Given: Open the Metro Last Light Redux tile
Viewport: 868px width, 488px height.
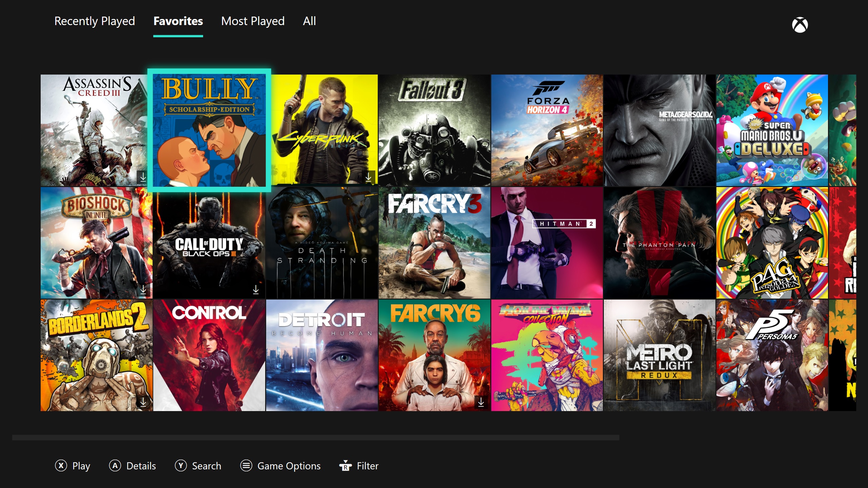Looking at the screenshot, I should [x=659, y=355].
